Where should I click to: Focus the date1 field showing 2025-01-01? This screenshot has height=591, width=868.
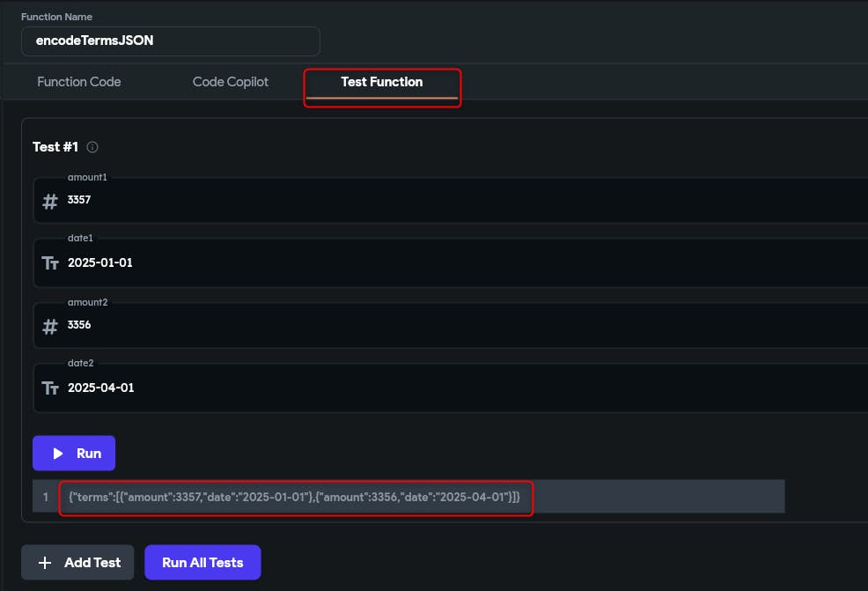tap(440, 262)
